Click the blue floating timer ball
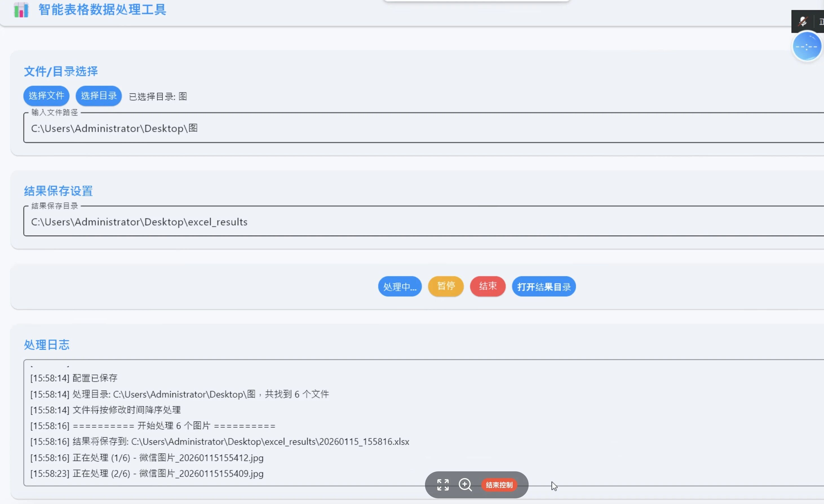 coord(807,47)
